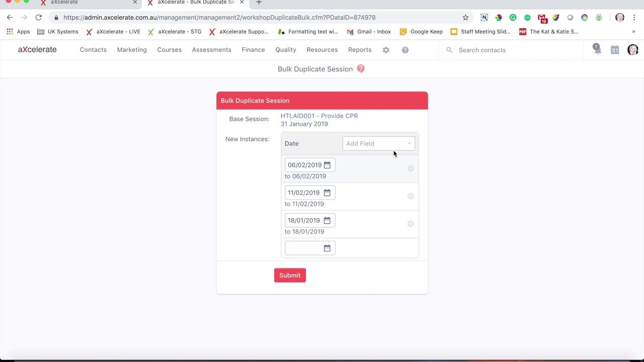644x362 pixels.
Task: Open the calendar in the empty date row
Action: pos(327,248)
